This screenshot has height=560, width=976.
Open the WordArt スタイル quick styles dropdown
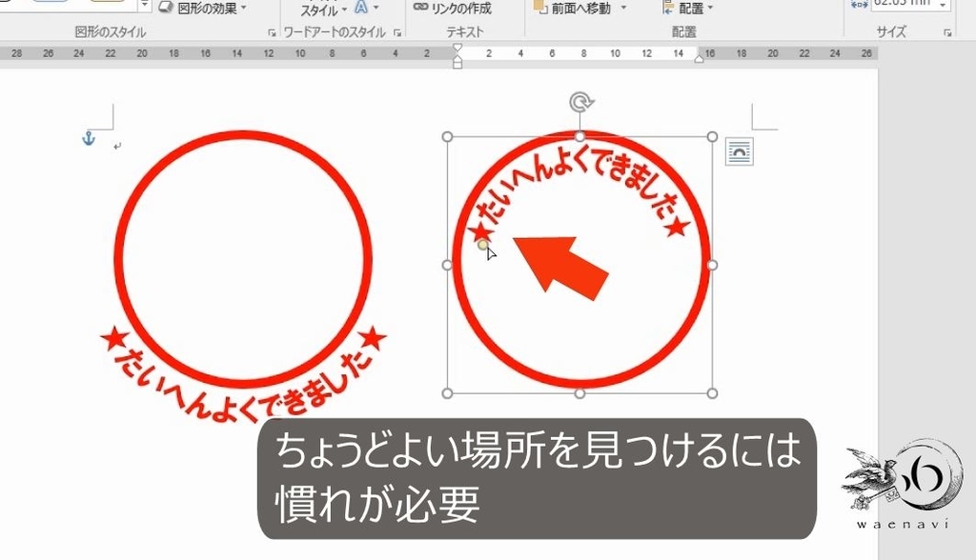324,9
